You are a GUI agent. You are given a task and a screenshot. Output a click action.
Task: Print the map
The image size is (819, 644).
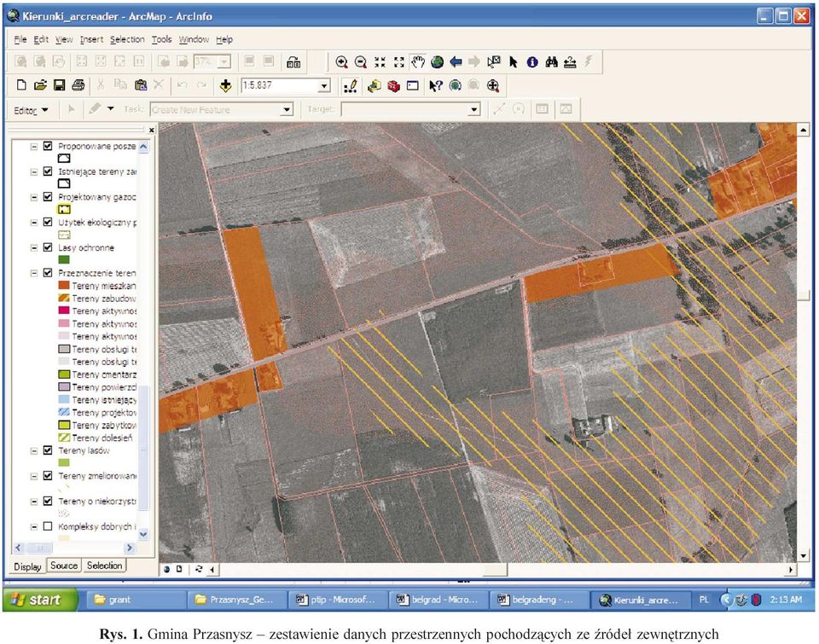point(78,85)
